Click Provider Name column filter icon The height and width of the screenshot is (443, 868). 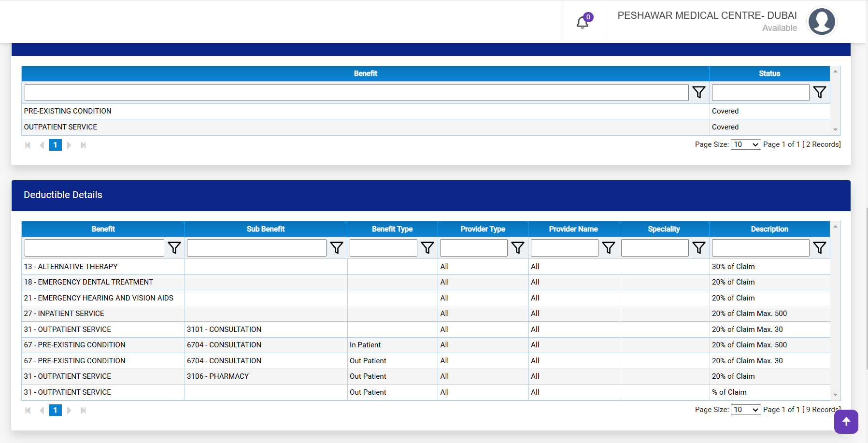[609, 248]
